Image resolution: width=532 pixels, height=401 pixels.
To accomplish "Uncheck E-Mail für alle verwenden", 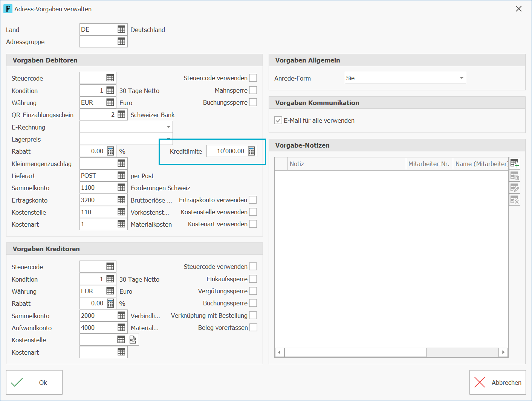I will 278,120.
